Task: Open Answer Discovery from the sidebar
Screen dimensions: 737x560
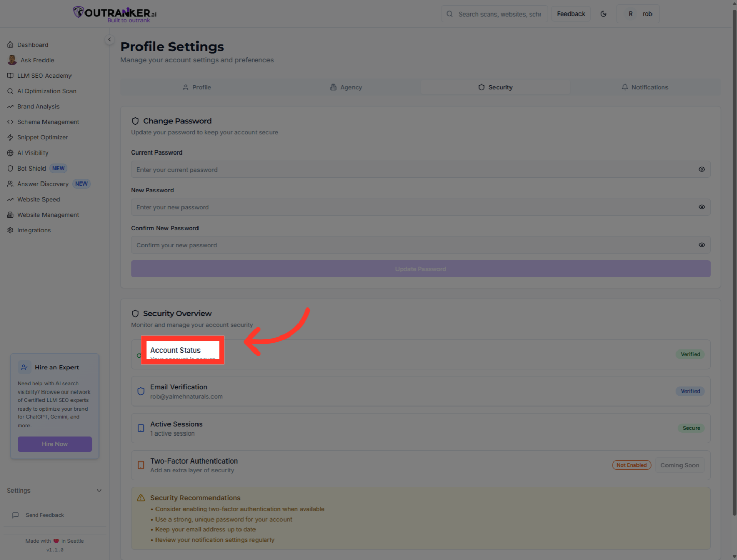Action: 43,184
